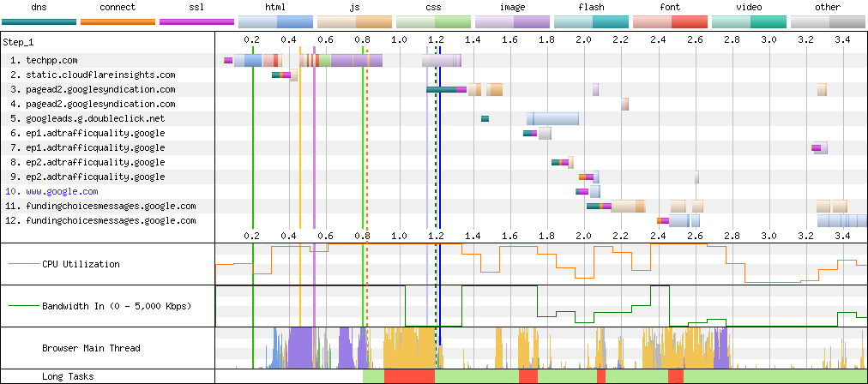Open request 8. ep2.adtrafficquality.google
This screenshot has width=868, height=384.
point(87,163)
